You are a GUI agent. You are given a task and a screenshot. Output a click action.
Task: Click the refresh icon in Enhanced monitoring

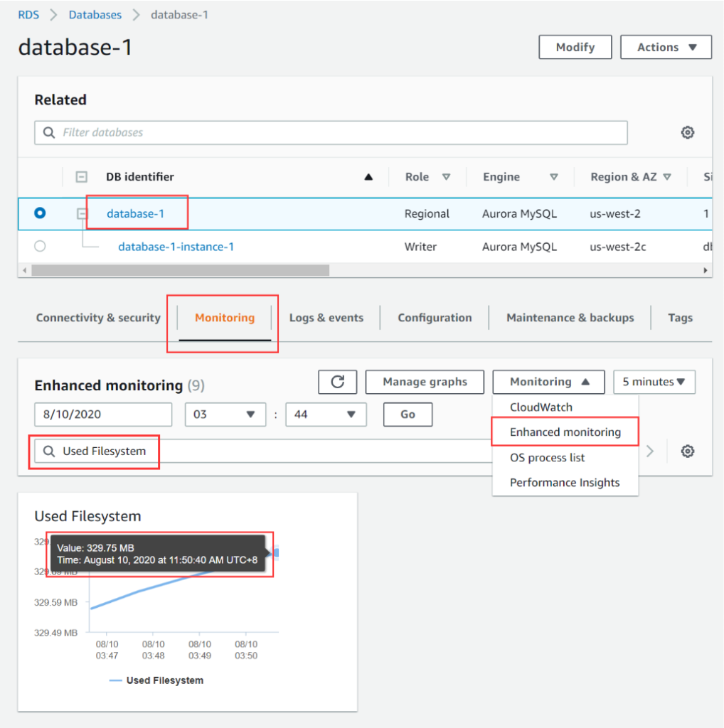338,382
